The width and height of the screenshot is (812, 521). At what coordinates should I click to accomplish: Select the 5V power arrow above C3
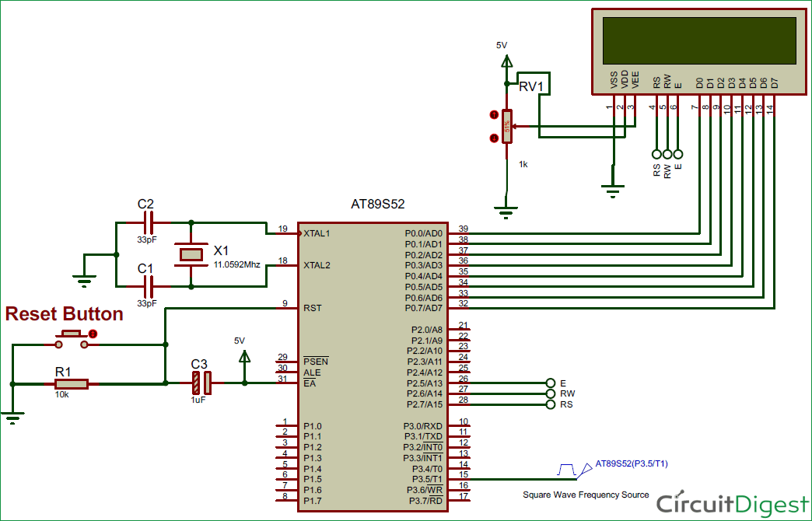click(245, 358)
